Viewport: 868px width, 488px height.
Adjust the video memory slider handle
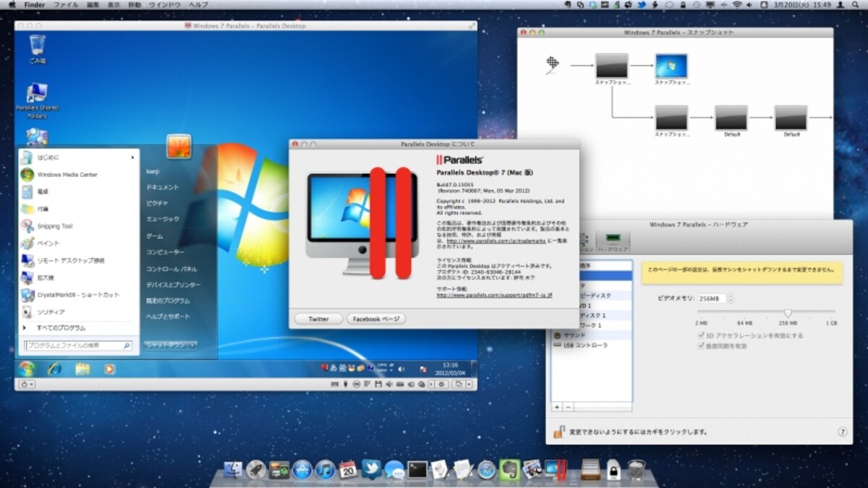(x=788, y=312)
